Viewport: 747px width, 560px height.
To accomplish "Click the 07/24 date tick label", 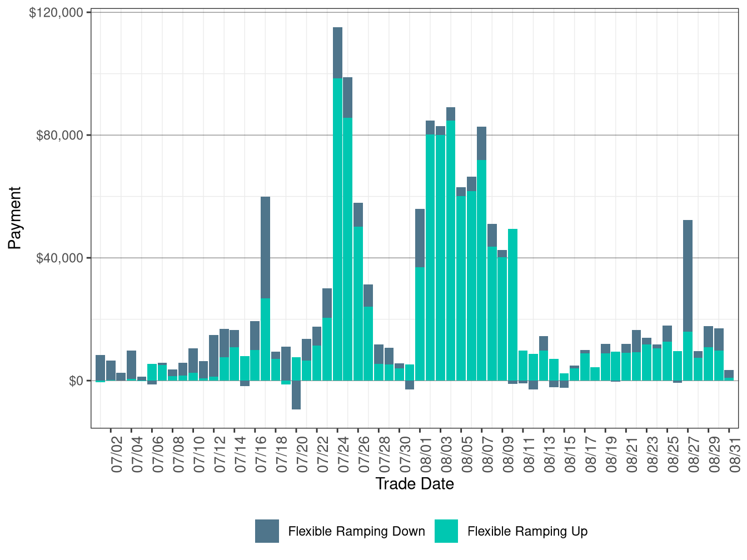I will (x=343, y=454).
